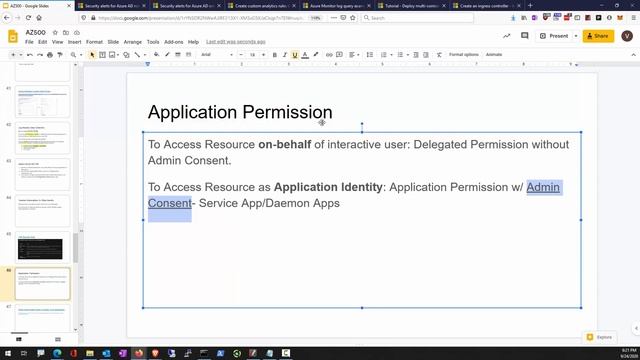This screenshot has height=360, width=640.
Task: Increase indent of the selected text
Action: tap(426, 55)
